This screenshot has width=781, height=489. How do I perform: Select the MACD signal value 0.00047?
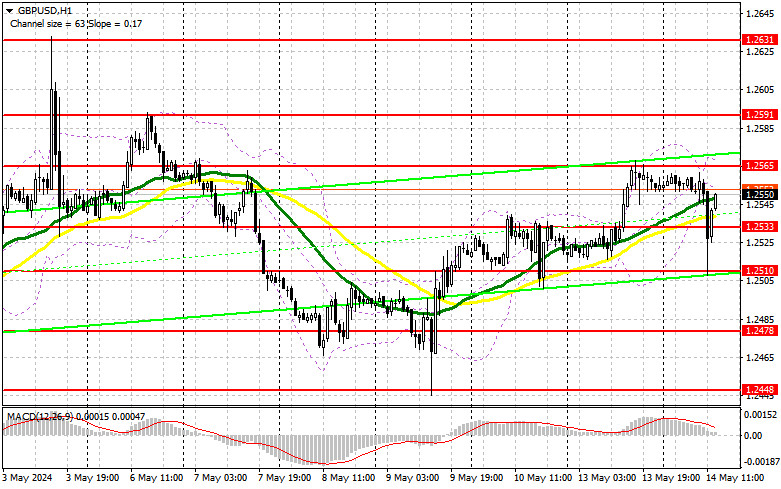[128, 416]
